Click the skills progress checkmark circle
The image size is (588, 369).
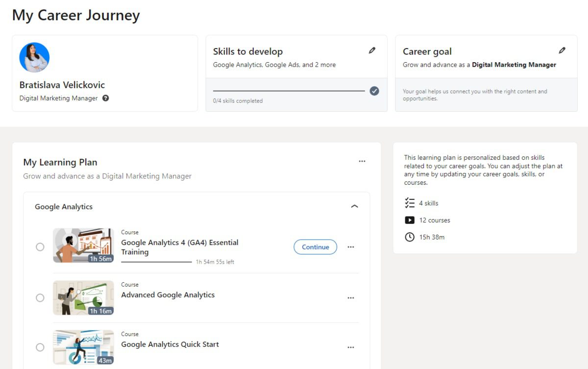coord(374,91)
